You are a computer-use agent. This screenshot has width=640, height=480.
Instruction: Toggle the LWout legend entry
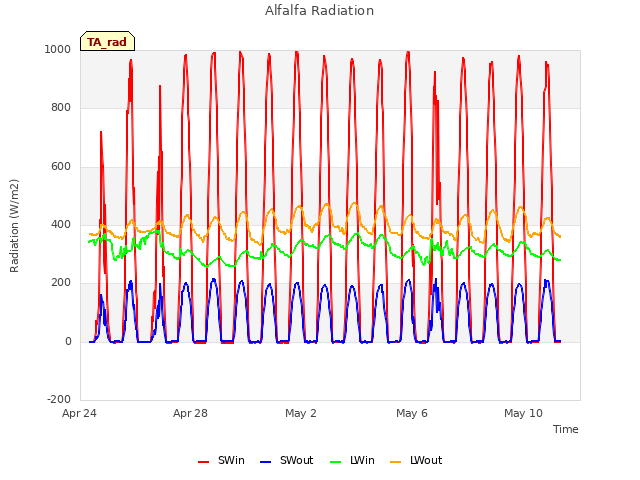416,460
